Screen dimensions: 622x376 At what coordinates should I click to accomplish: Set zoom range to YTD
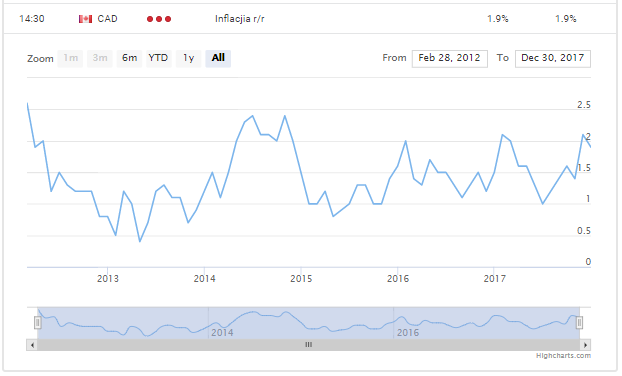159,58
